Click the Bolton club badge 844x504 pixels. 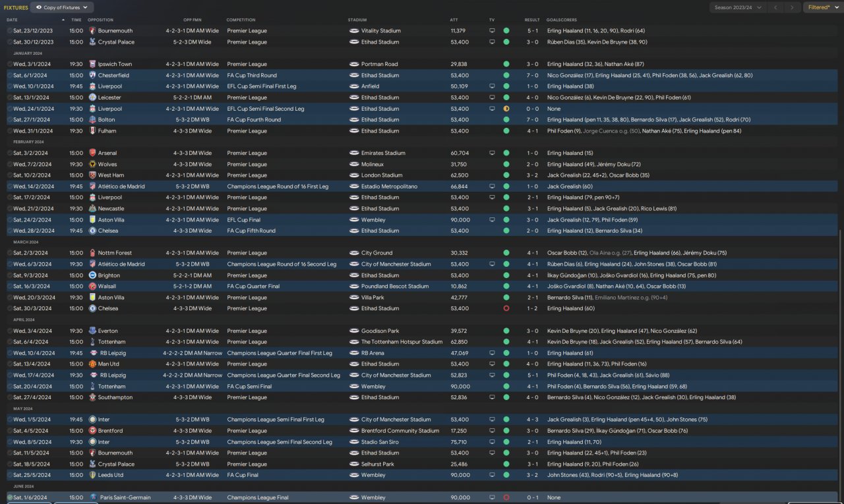coord(92,120)
